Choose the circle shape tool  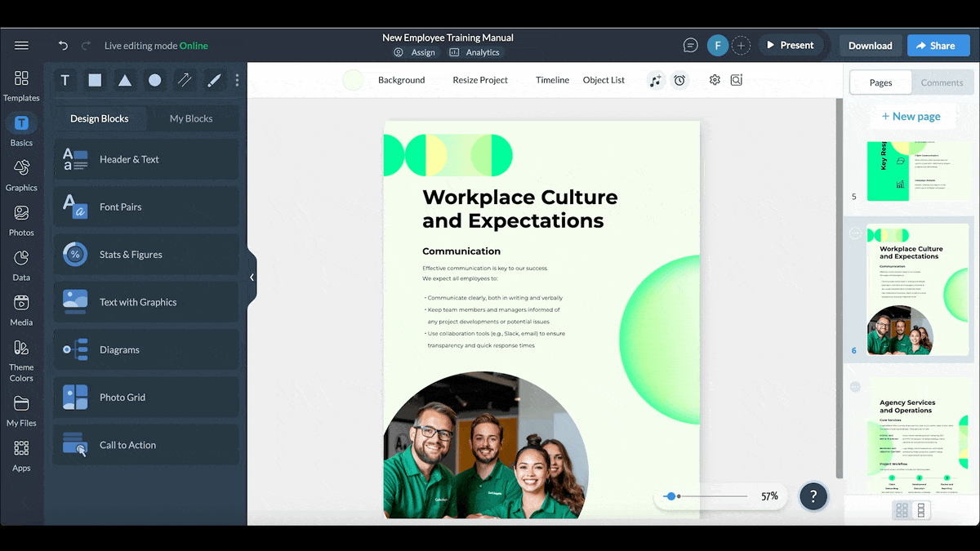[x=154, y=80]
